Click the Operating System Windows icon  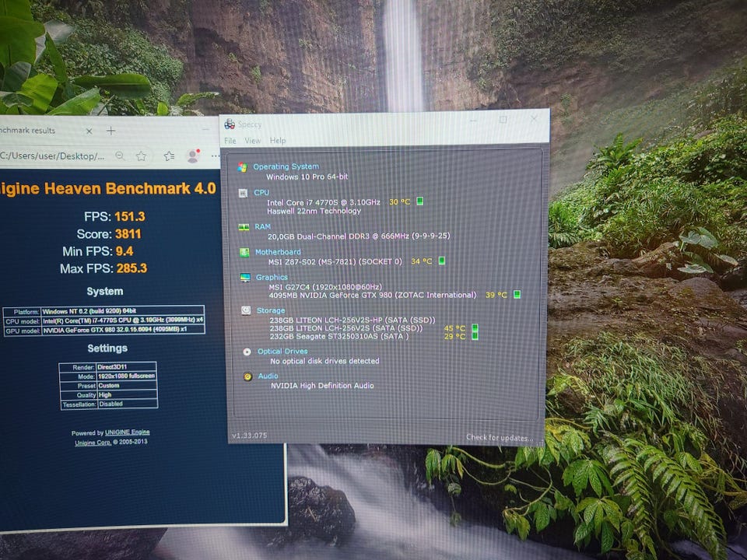(242, 167)
